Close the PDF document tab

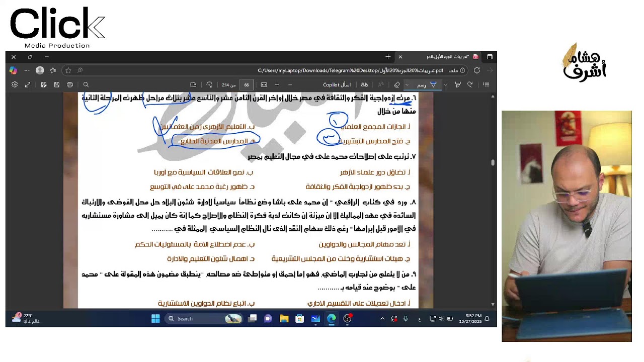coord(400,57)
